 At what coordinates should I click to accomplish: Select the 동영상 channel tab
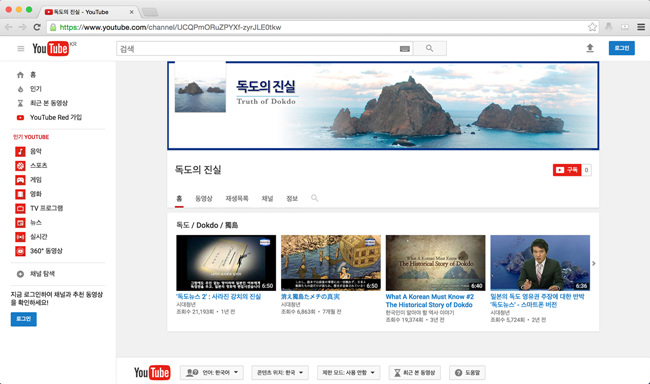click(204, 199)
